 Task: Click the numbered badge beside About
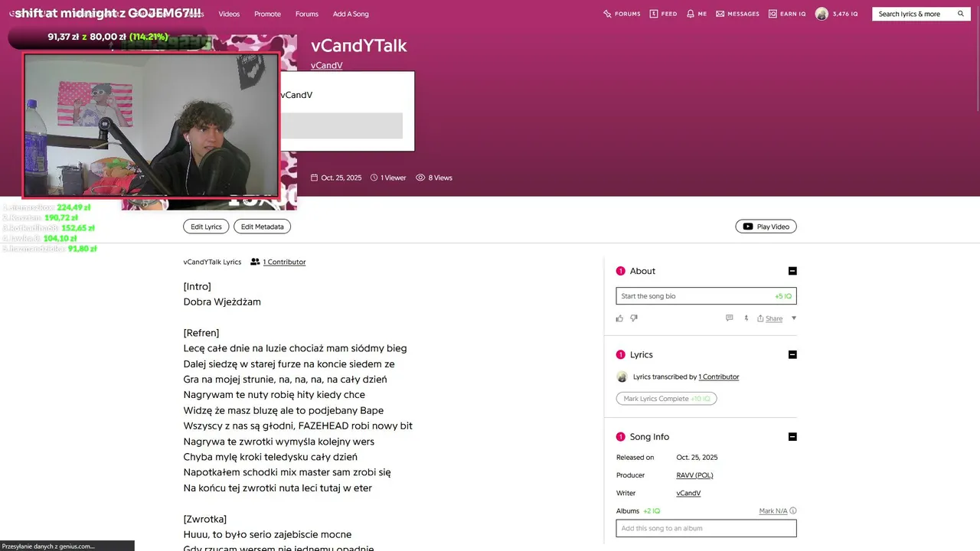tap(621, 271)
